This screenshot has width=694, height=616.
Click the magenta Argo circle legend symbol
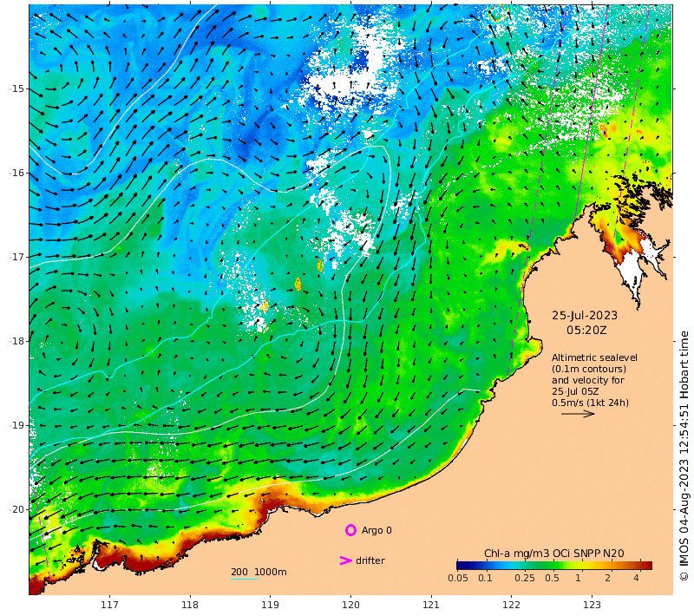pos(350,530)
